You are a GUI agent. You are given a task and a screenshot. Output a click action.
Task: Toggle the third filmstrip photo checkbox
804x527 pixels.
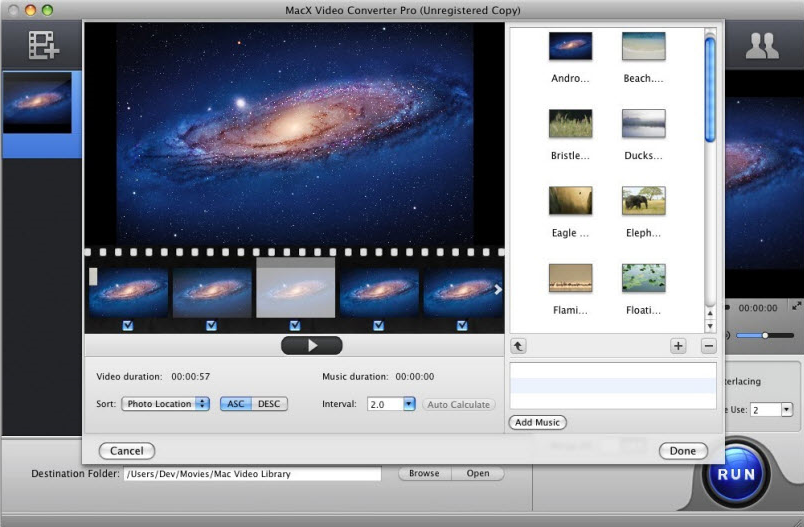click(295, 325)
